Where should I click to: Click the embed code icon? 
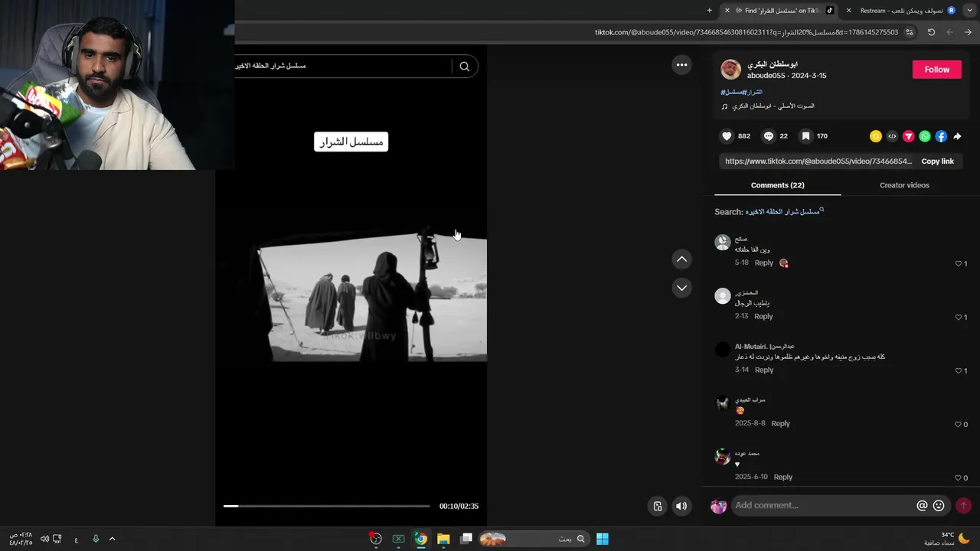[x=892, y=136]
